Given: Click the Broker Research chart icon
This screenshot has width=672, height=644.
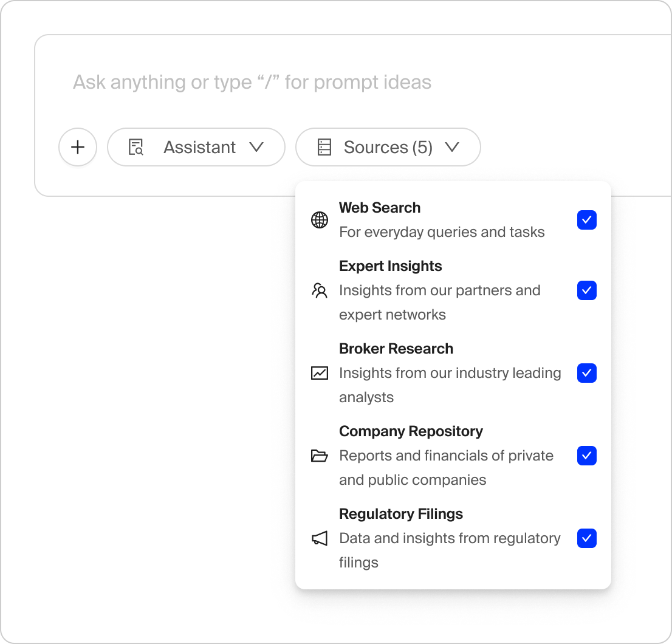Looking at the screenshot, I should click(320, 373).
